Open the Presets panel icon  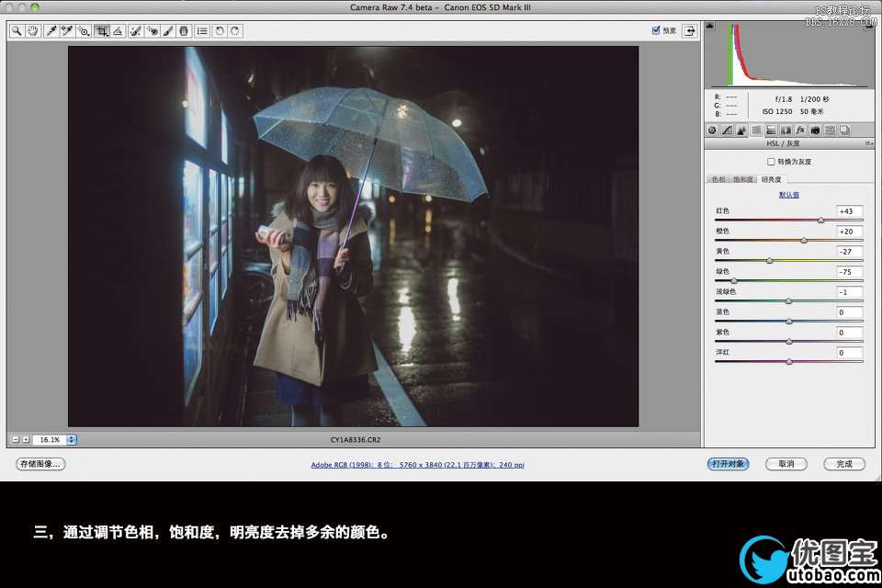pos(830,130)
